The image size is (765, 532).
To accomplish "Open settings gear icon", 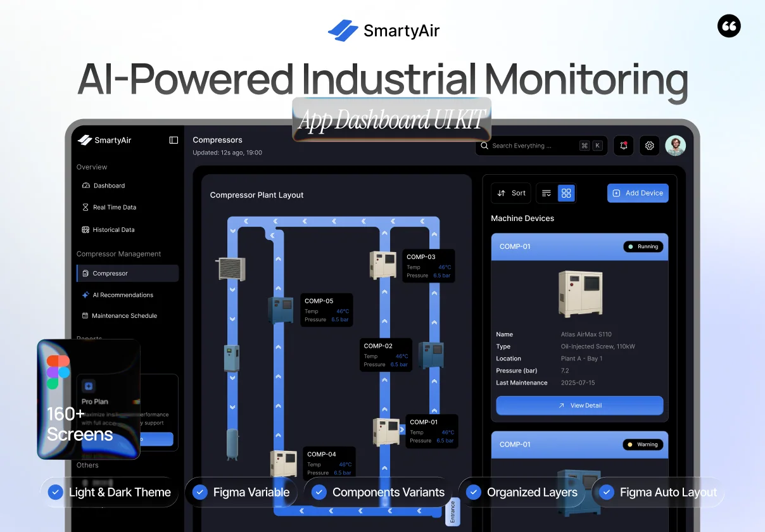I will click(x=649, y=146).
